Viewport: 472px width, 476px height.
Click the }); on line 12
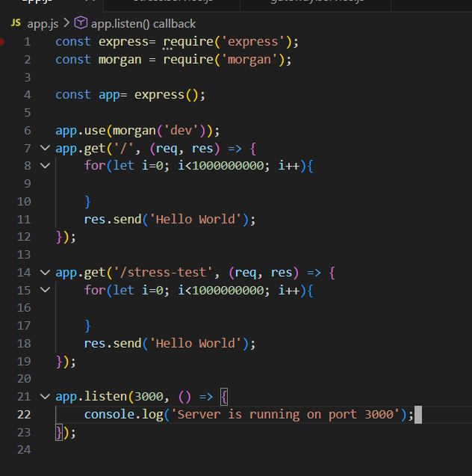(x=66, y=237)
